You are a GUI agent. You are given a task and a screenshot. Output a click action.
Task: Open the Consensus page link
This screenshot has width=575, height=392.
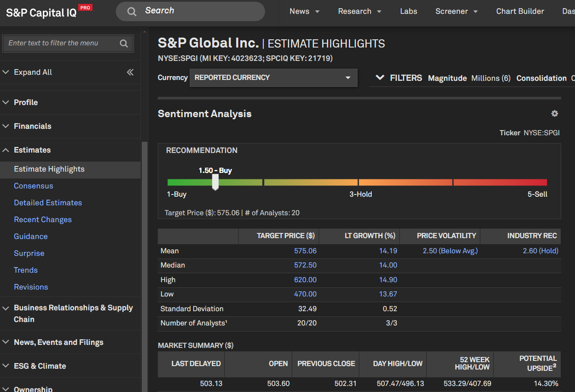33,186
